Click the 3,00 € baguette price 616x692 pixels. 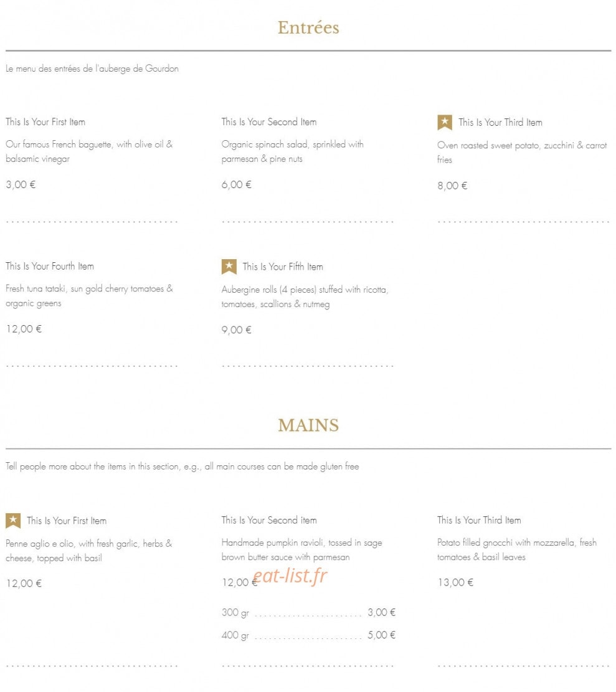click(x=21, y=184)
